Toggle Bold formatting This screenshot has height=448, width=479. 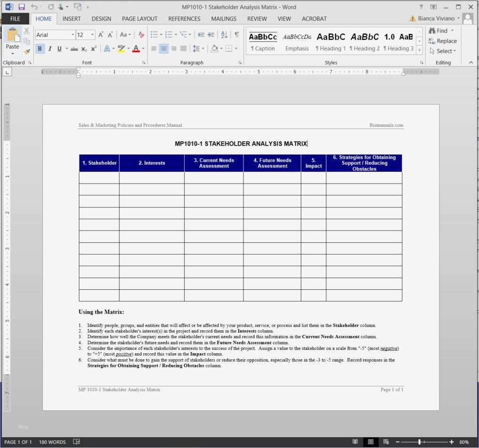pyautogui.click(x=39, y=48)
